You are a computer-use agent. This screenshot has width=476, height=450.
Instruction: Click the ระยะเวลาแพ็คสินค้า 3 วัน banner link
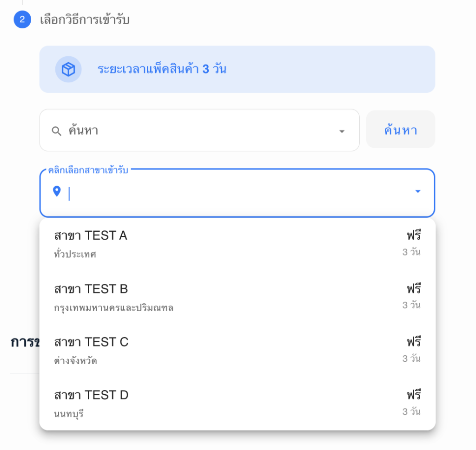(163, 69)
